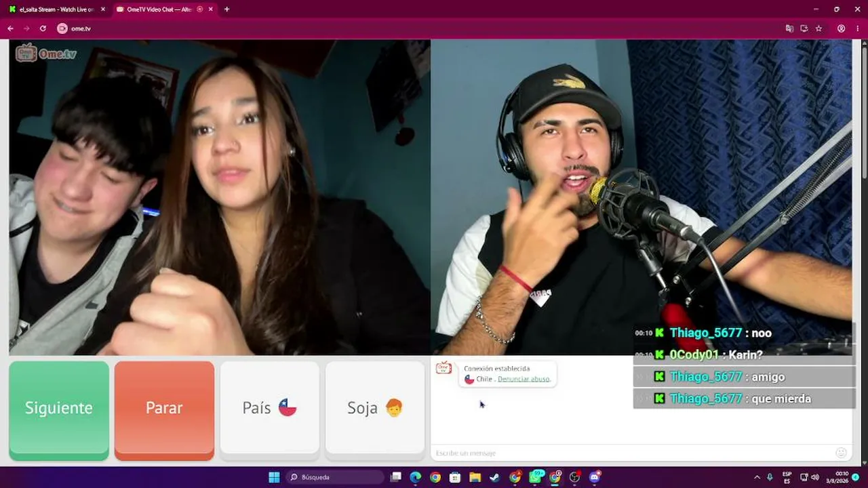Launch Microsoft Edge from taskbar
This screenshot has height=488, width=868.
point(416,477)
